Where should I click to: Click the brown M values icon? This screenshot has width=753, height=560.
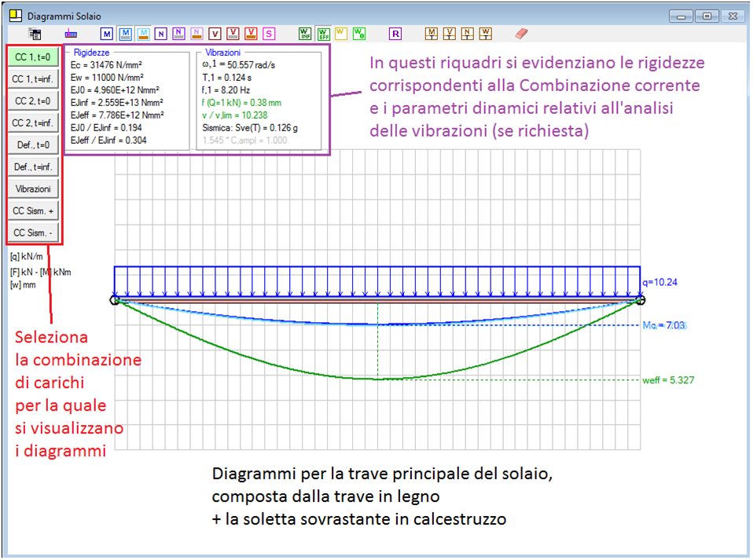432,34
